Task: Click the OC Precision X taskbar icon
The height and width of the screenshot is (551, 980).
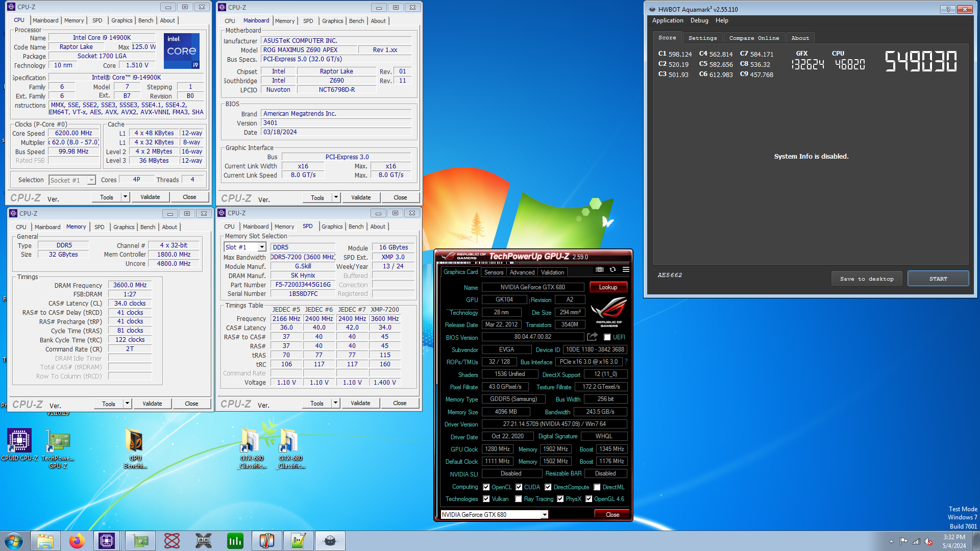Action: [x=204, y=541]
